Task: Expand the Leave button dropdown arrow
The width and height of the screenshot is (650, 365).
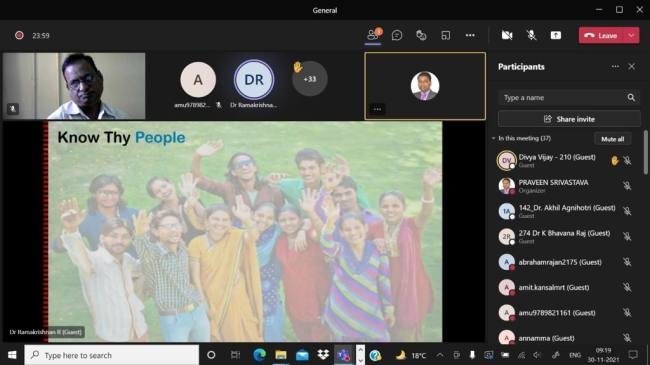Action: coord(631,36)
